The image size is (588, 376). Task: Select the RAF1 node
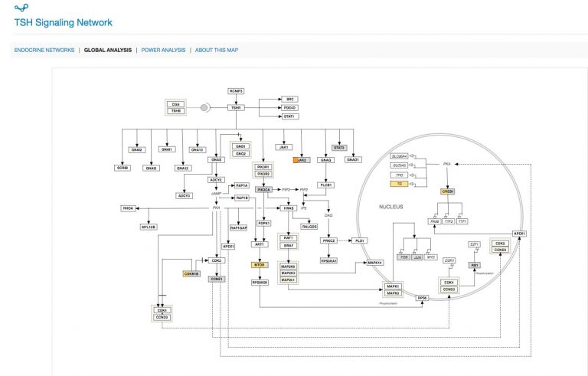tap(288, 238)
